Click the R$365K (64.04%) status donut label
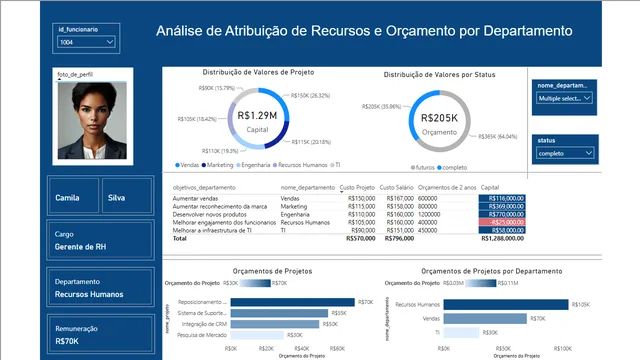 [498, 136]
